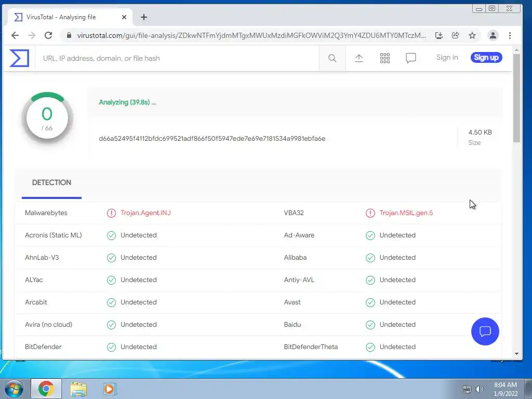
Task: Bookmark this page with star icon
Action: 472,35
